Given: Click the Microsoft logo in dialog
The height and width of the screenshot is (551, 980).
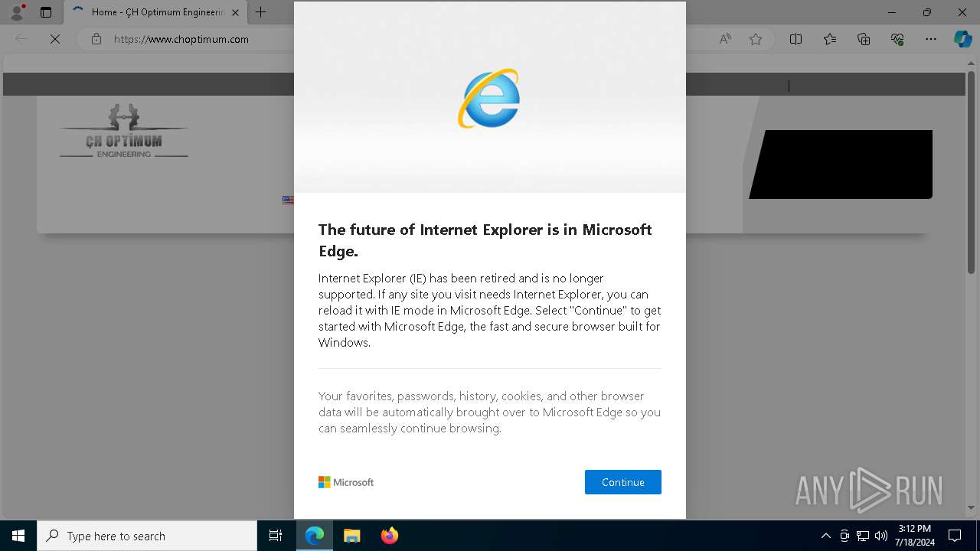Looking at the screenshot, I should pyautogui.click(x=346, y=482).
